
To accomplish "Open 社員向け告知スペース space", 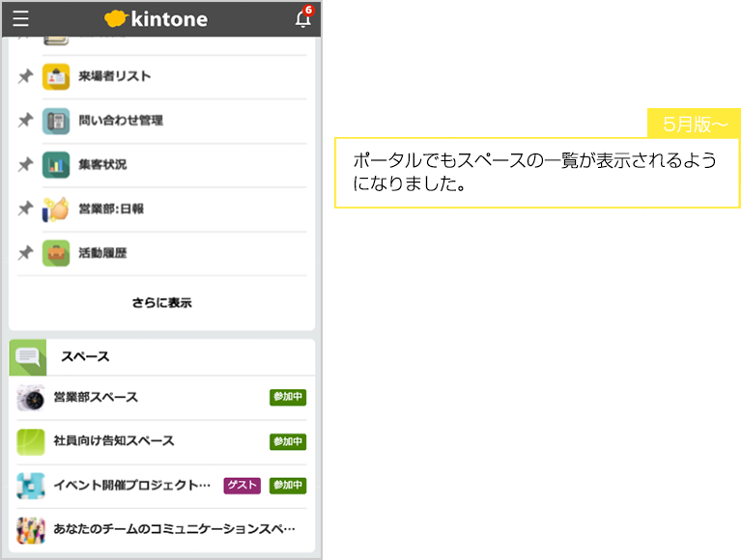I will click(114, 441).
